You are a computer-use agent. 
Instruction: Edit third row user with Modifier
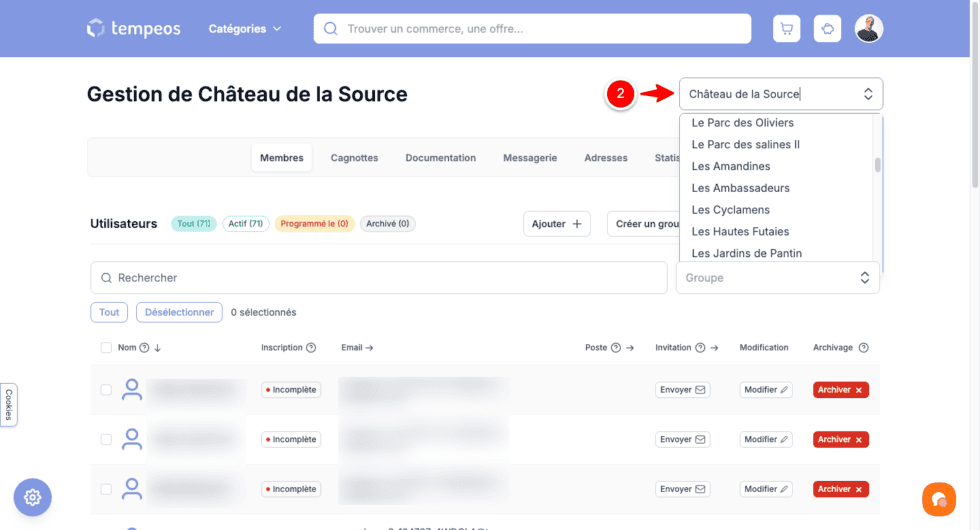coord(766,489)
